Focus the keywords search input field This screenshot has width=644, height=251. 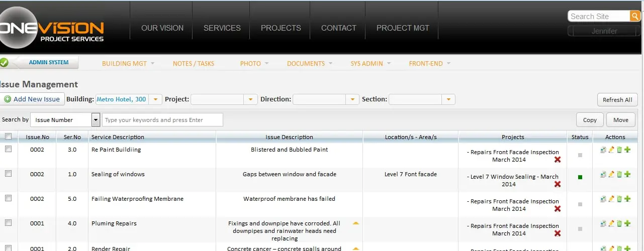[162, 119]
